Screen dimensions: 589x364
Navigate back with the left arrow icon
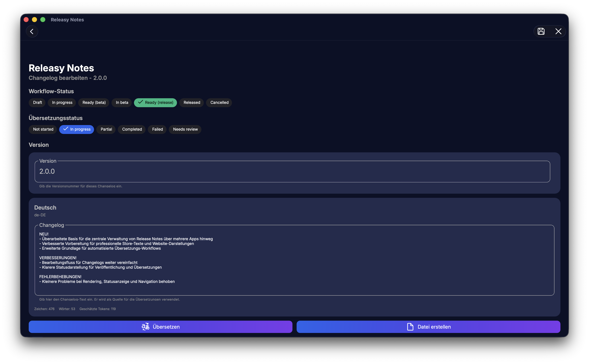coord(32,31)
